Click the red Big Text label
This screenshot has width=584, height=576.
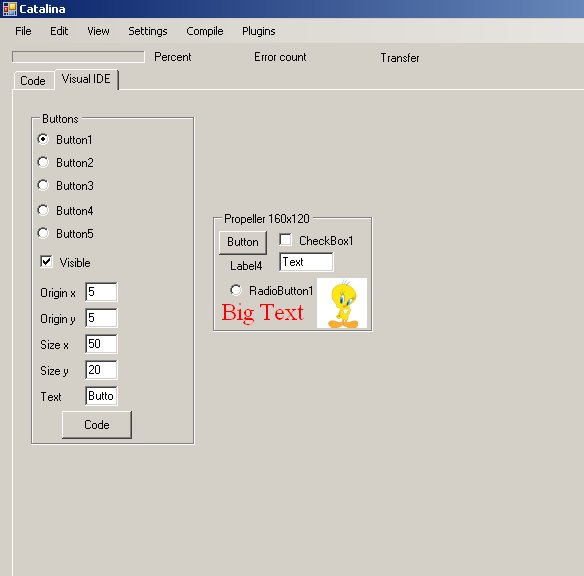tap(263, 313)
